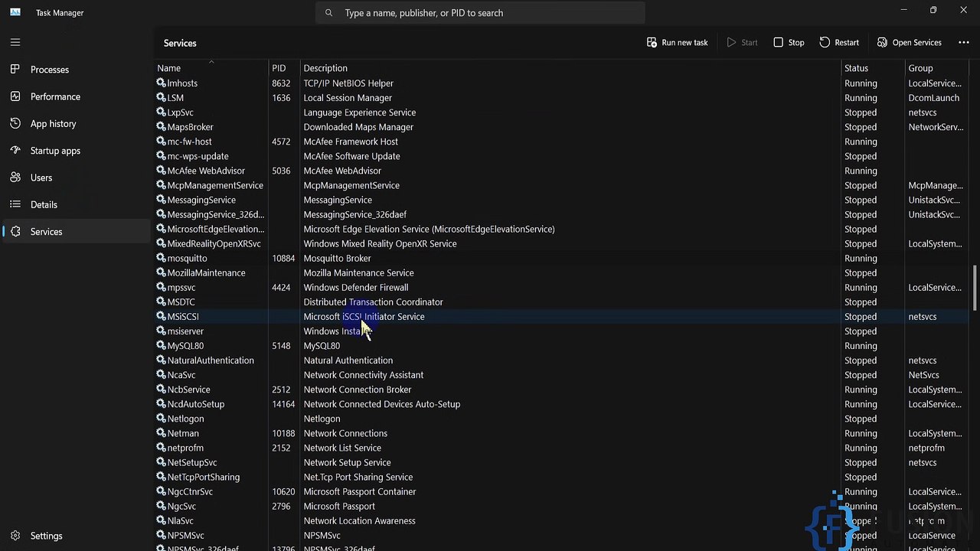Click the Windows Defender Firewall description
The width and height of the screenshot is (980, 551).
click(356, 287)
